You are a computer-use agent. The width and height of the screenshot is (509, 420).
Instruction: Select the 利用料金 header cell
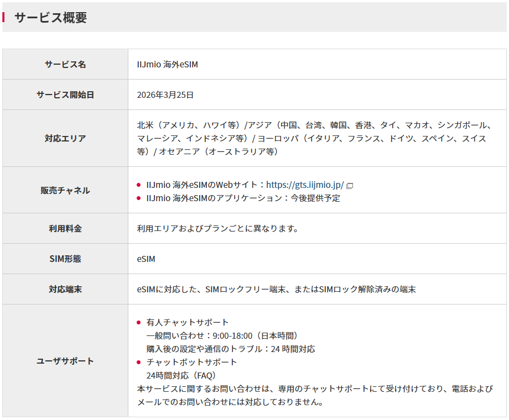(x=65, y=228)
